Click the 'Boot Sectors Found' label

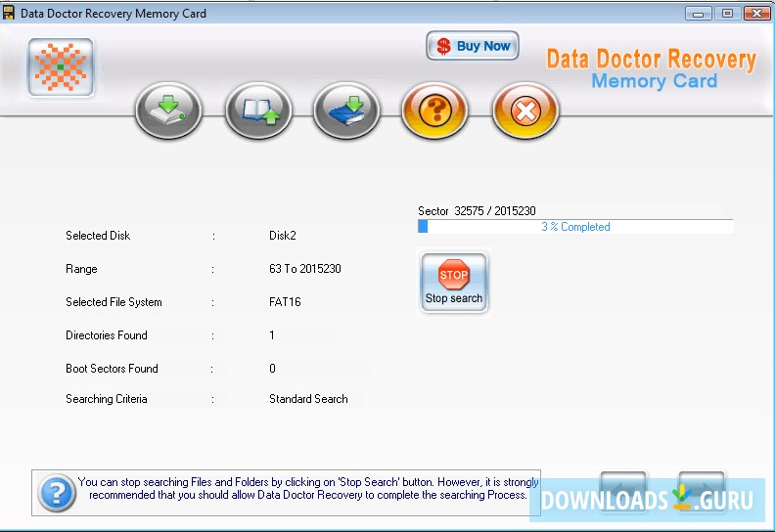[x=112, y=369]
